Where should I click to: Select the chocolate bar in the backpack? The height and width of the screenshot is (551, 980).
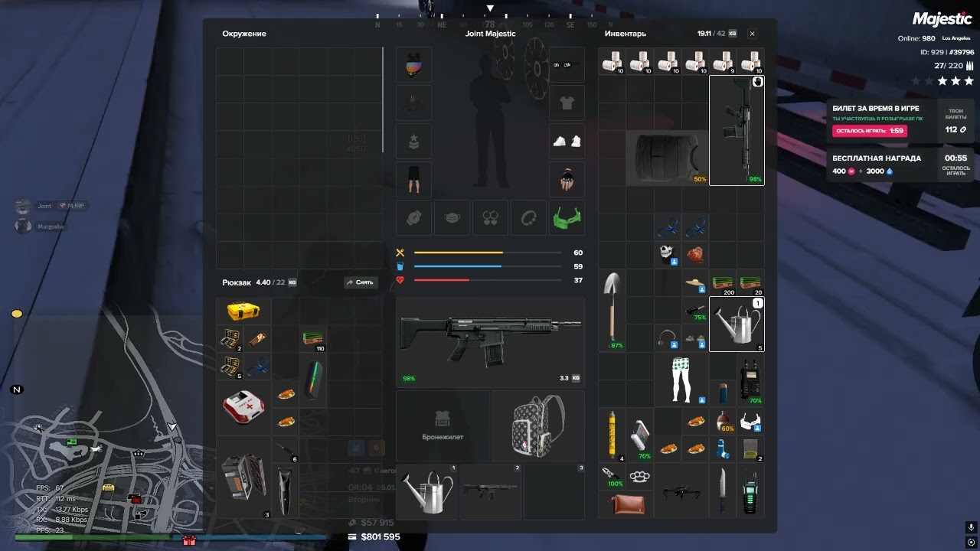coord(257,339)
